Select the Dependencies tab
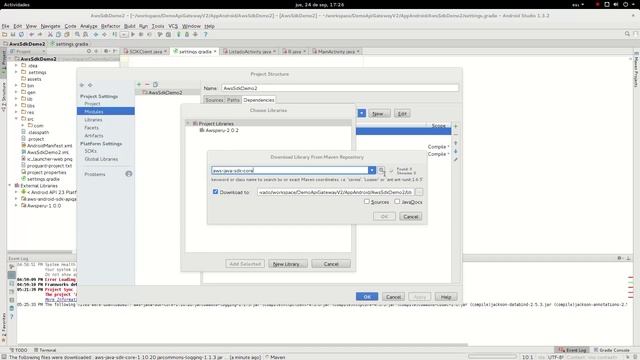This screenshot has width=640, height=360. pyautogui.click(x=259, y=100)
